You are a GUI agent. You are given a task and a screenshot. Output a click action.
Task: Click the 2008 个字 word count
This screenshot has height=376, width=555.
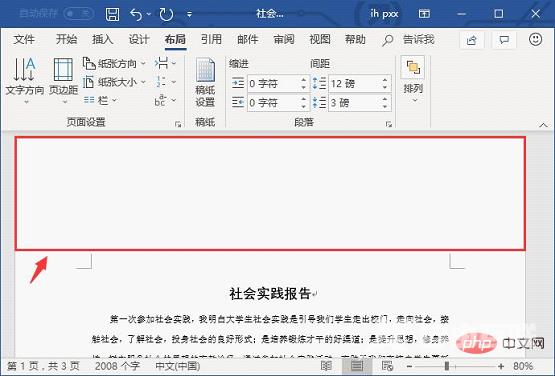pyautogui.click(x=117, y=366)
